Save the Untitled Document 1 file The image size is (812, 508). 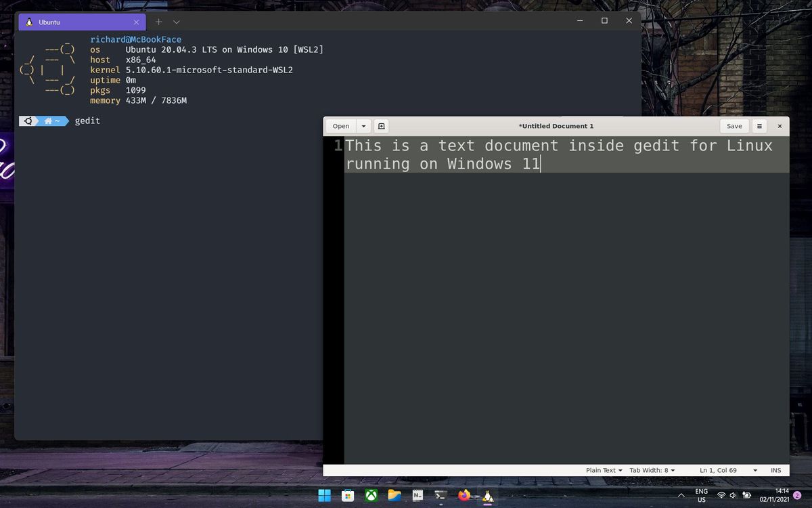click(734, 126)
